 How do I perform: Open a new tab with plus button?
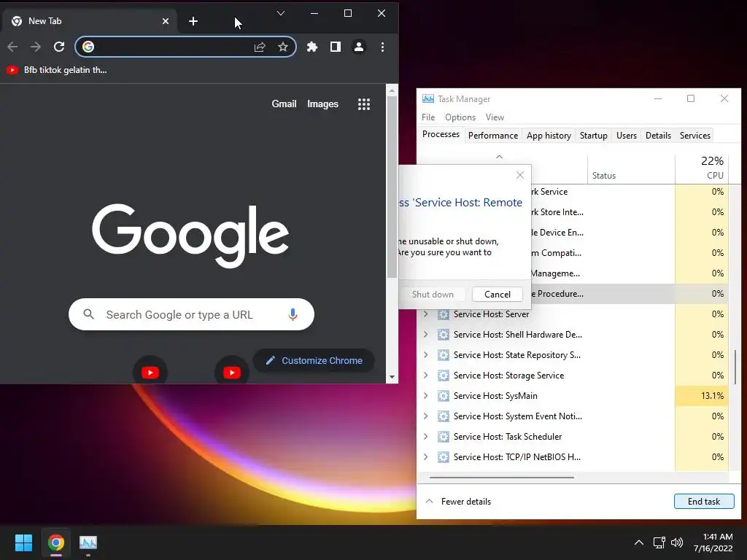(193, 21)
